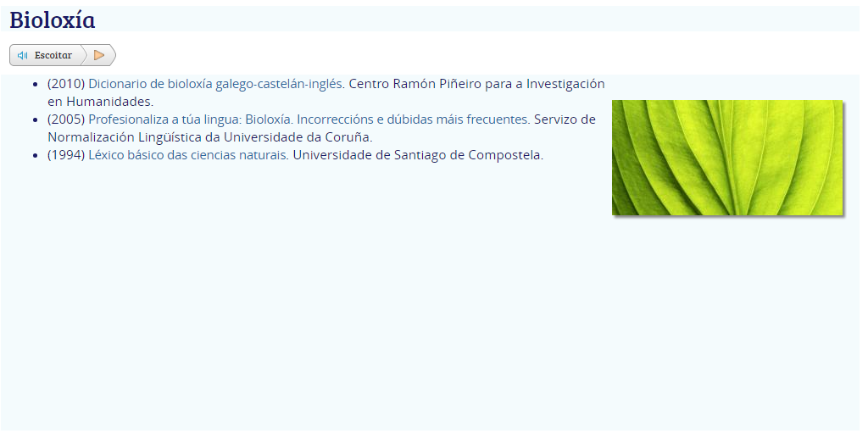This screenshot has width=868, height=439.
Task: Click the green leaf image
Action: pos(727,158)
